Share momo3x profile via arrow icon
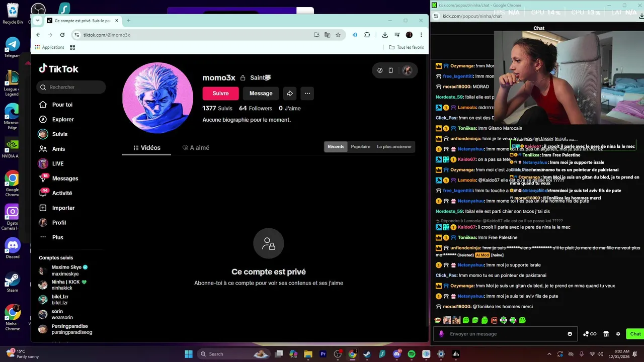The image size is (644, 362). coord(290,93)
